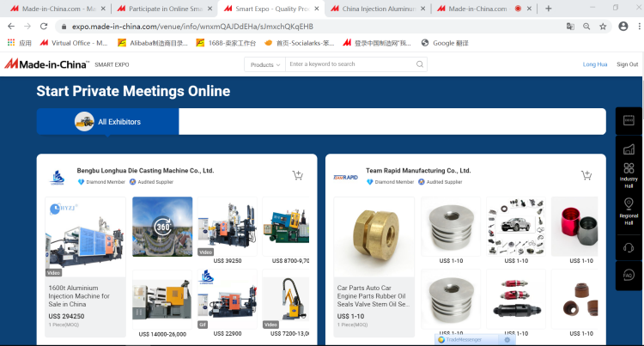Open Google 翻译 bookmark

(x=445, y=43)
